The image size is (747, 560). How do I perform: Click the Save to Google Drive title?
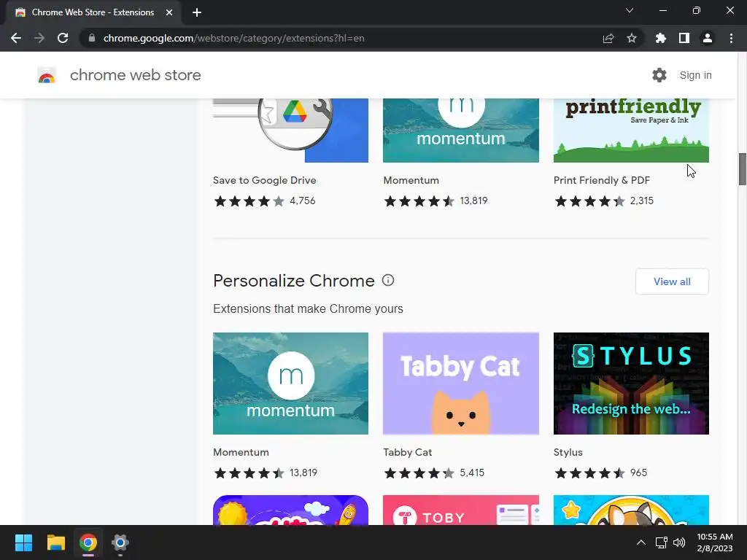click(x=264, y=181)
